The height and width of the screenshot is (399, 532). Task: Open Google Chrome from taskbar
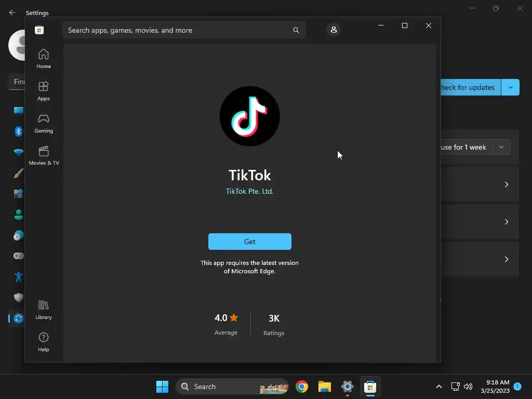(x=302, y=387)
